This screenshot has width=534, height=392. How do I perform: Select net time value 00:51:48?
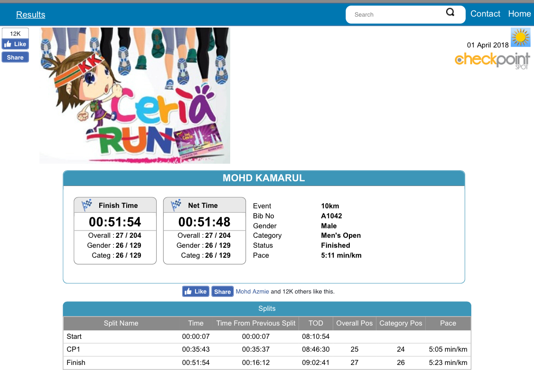[204, 222]
